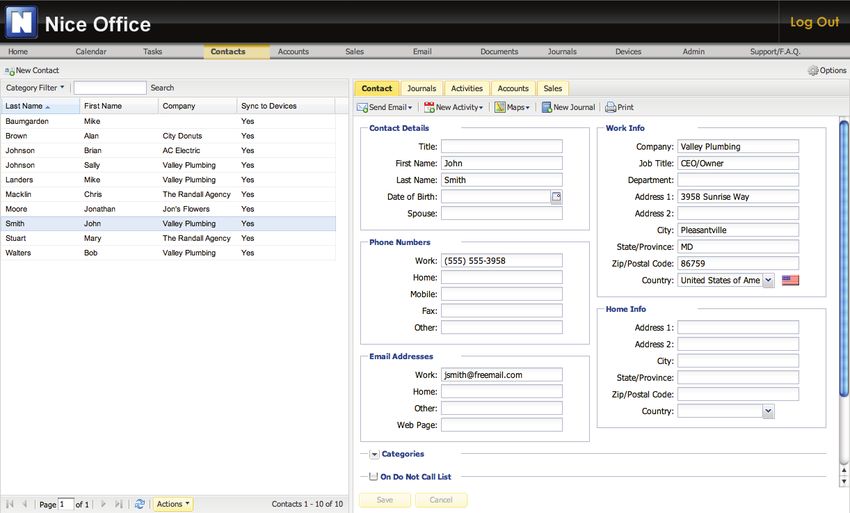The width and height of the screenshot is (850, 513).
Task: Open the Home menu item
Action: 18,52
